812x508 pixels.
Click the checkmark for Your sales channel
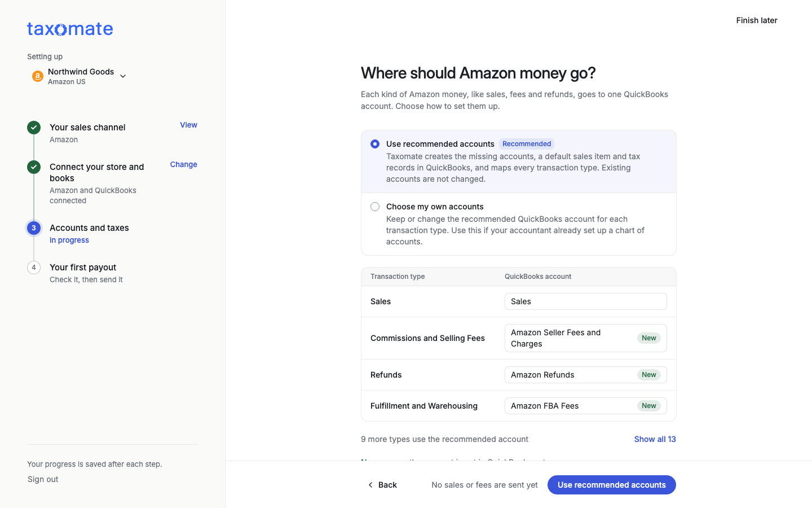click(34, 128)
